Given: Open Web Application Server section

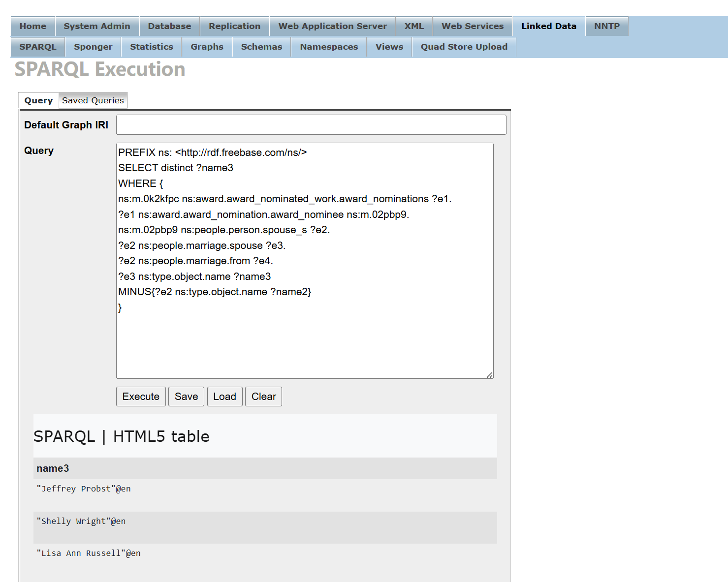Looking at the screenshot, I should coord(332,26).
